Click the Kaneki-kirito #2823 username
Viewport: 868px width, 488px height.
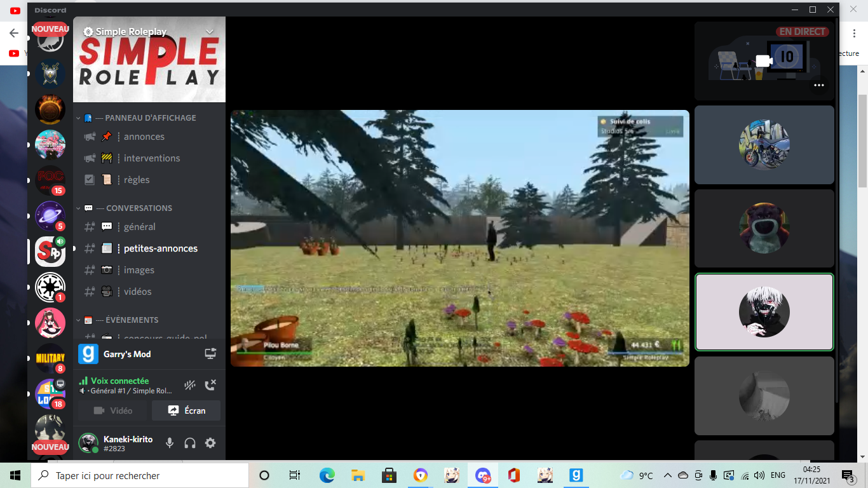click(128, 443)
